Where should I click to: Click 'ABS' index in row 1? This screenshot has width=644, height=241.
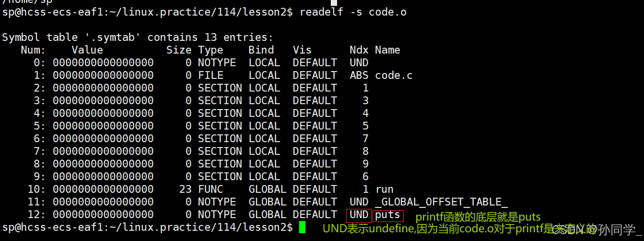pos(359,75)
